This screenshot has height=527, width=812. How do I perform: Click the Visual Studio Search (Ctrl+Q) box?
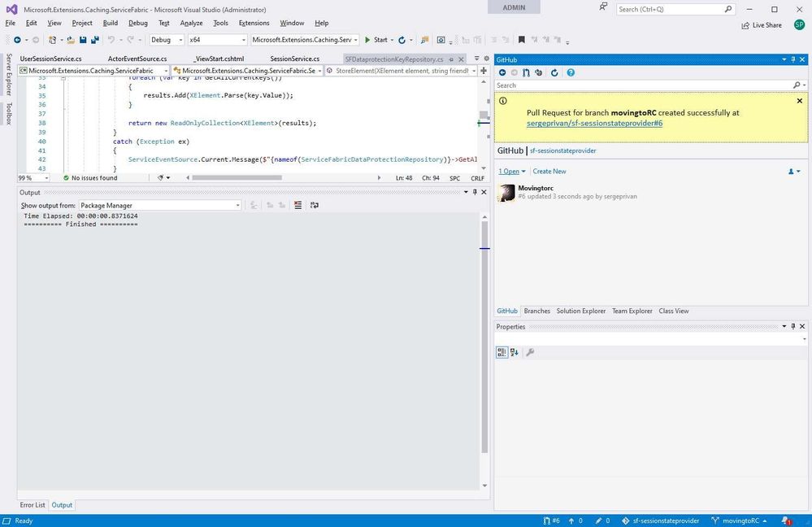click(675, 9)
